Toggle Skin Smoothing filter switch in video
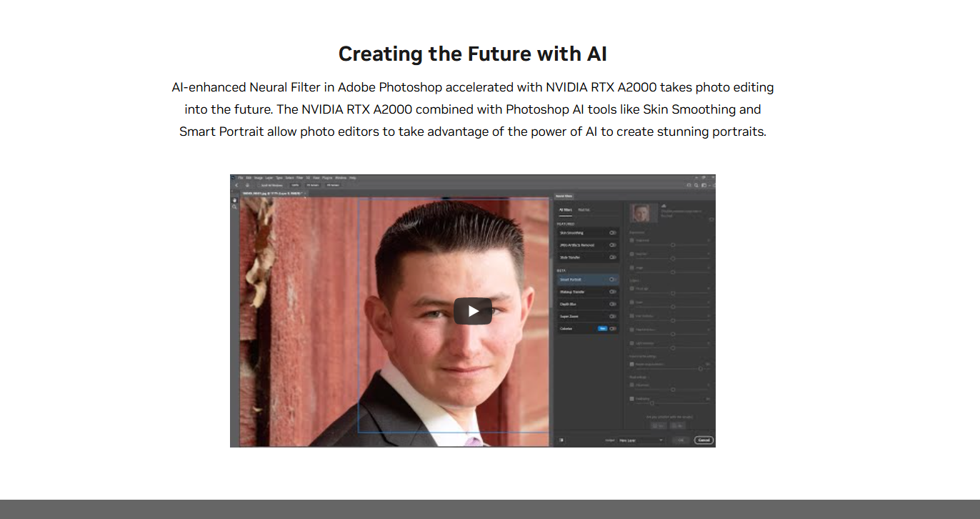 click(613, 232)
